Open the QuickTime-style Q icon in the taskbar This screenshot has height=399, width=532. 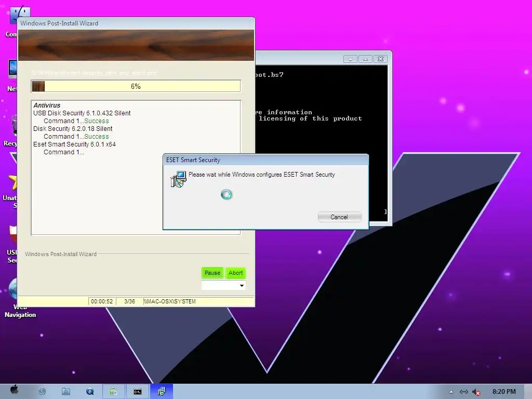(90, 392)
